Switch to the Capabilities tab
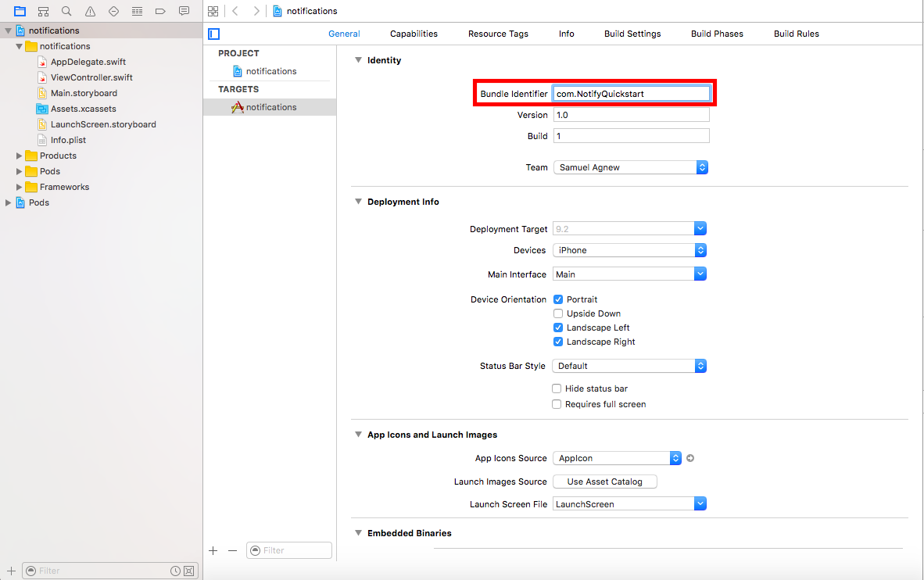 tap(414, 34)
